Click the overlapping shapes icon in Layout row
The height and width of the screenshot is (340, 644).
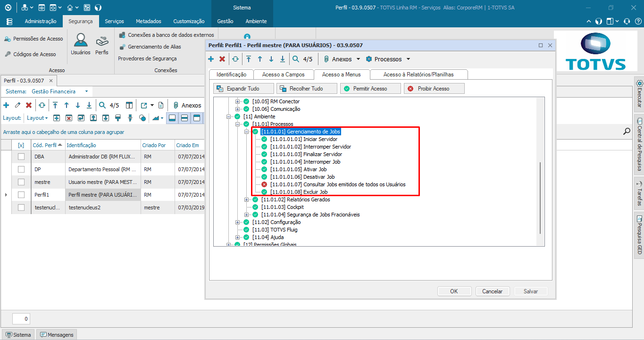pyautogui.click(x=142, y=118)
